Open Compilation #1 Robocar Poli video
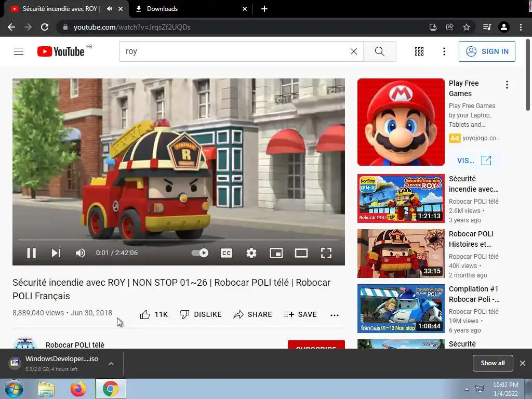 [x=401, y=309]
